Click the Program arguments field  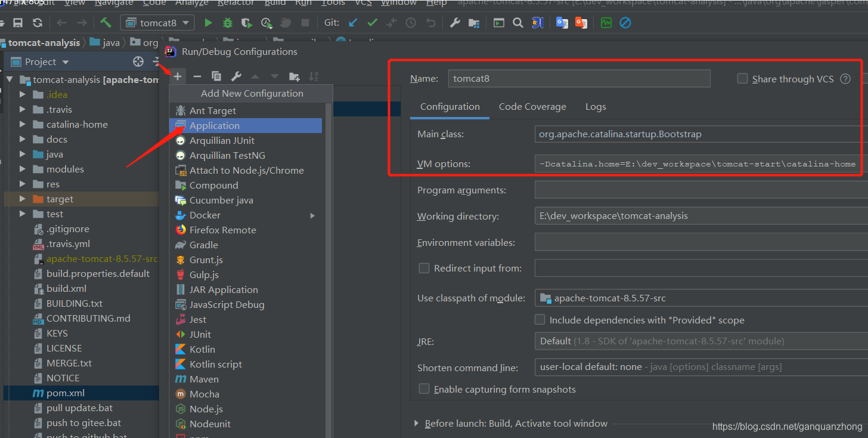pos(701,190)
